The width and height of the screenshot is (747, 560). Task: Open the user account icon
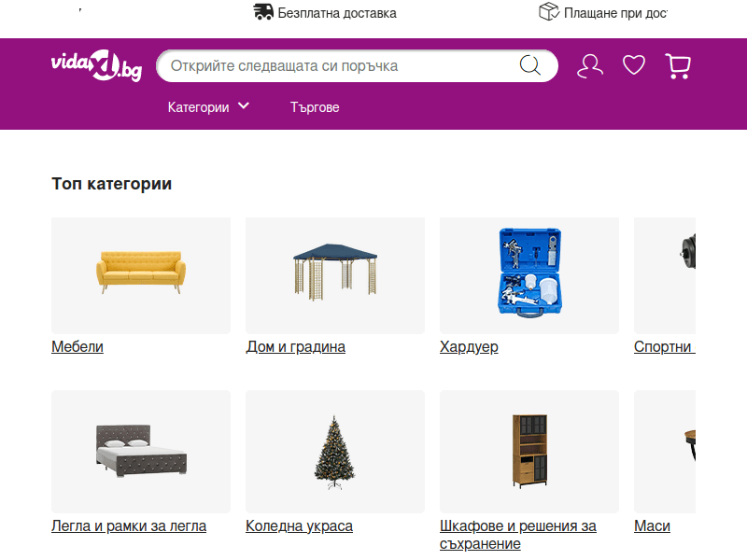click(589, 65)
